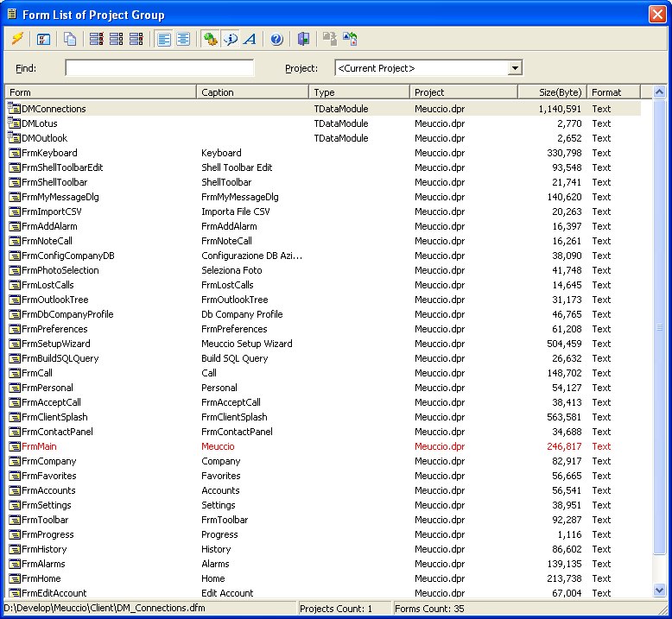Sort the list by the Form column header

100,92
